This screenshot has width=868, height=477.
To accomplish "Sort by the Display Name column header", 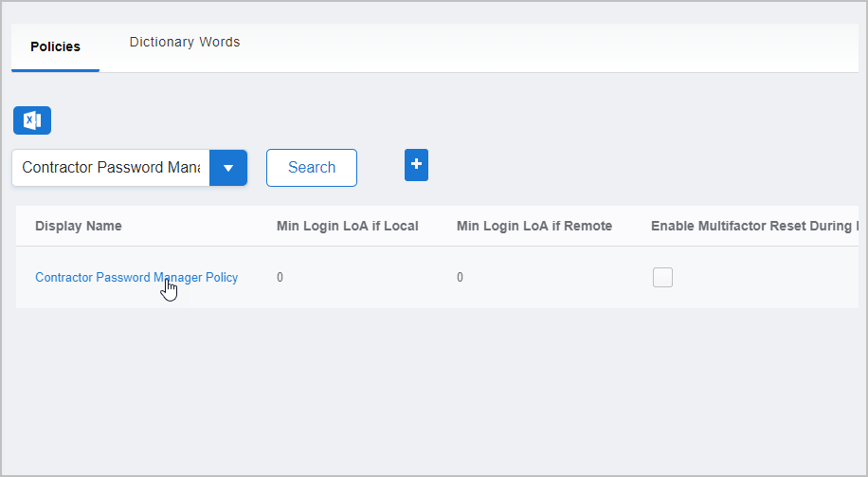I will coord(79,226).
